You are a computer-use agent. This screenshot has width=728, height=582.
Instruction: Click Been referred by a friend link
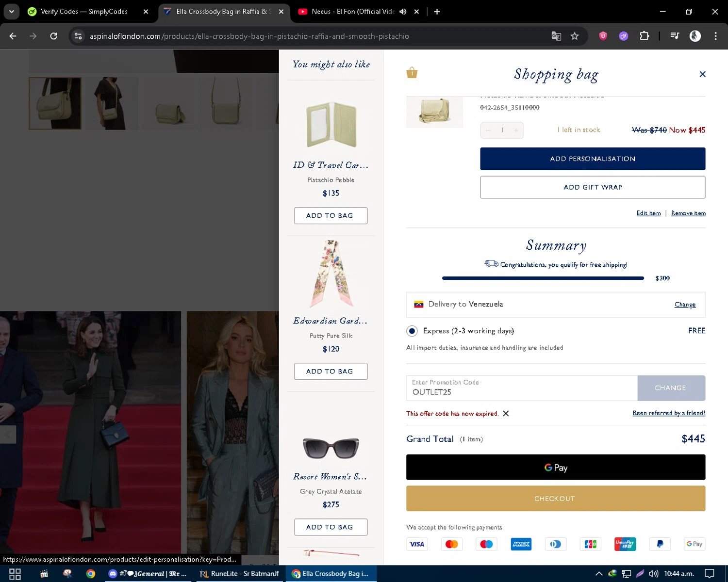tap(669, 413)
